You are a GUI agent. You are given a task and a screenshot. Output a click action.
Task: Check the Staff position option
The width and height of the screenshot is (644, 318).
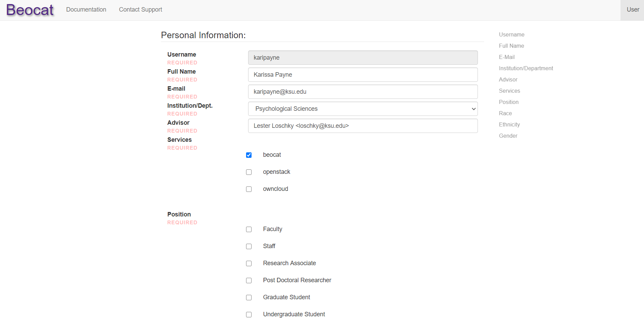(249, 246)
